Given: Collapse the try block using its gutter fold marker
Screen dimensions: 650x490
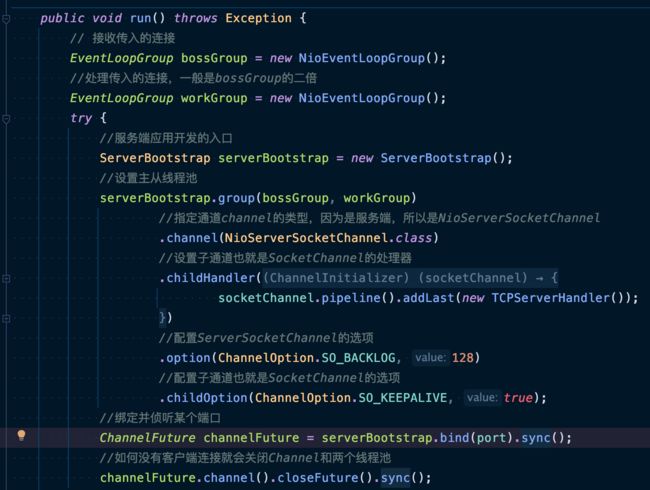Looking at the screenshot, I should tap(6, 119).
